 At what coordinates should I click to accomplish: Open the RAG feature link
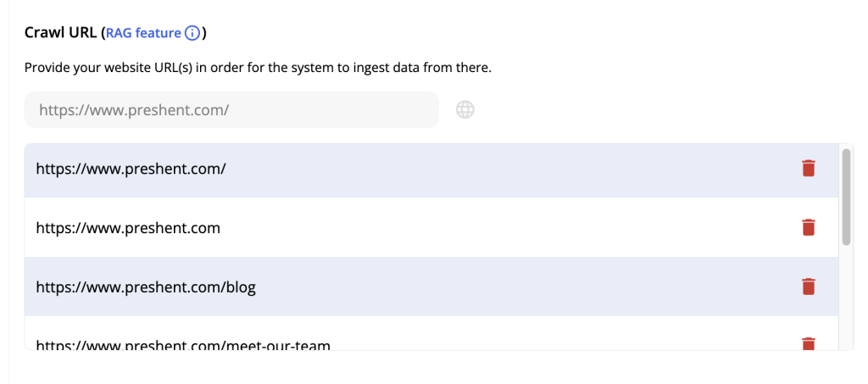[143, 33]
